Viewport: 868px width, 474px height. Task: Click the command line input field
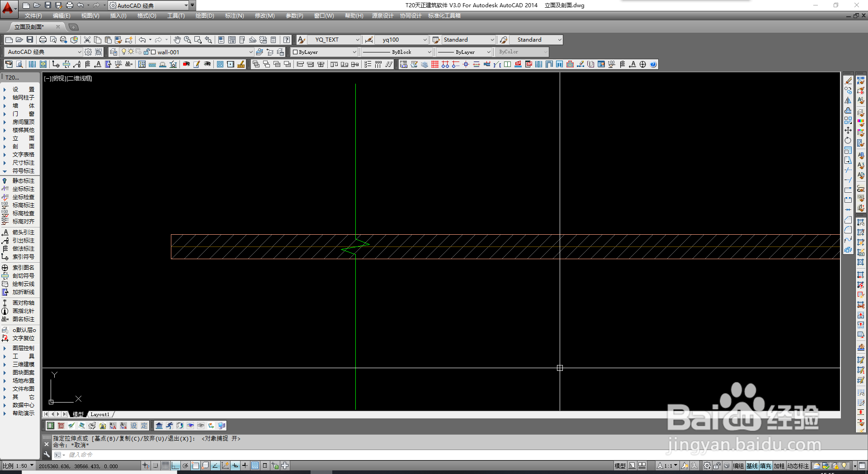pyautogui.click(x=459, y=455)
